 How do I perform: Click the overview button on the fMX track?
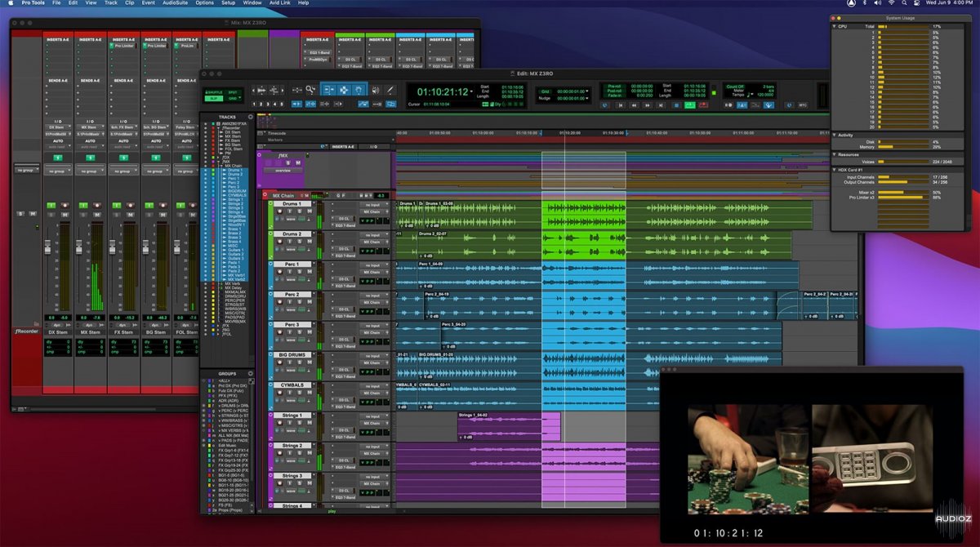point(283,171)
